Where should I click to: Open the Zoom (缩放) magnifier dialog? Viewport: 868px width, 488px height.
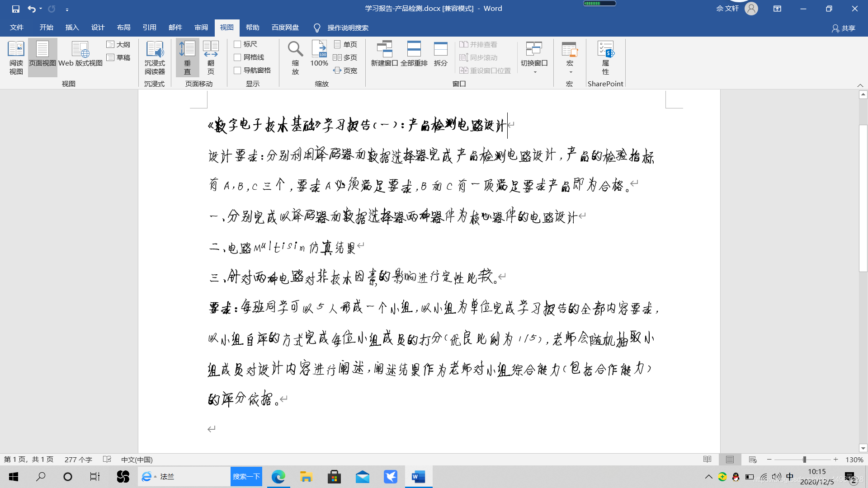(x=295, y=57)
